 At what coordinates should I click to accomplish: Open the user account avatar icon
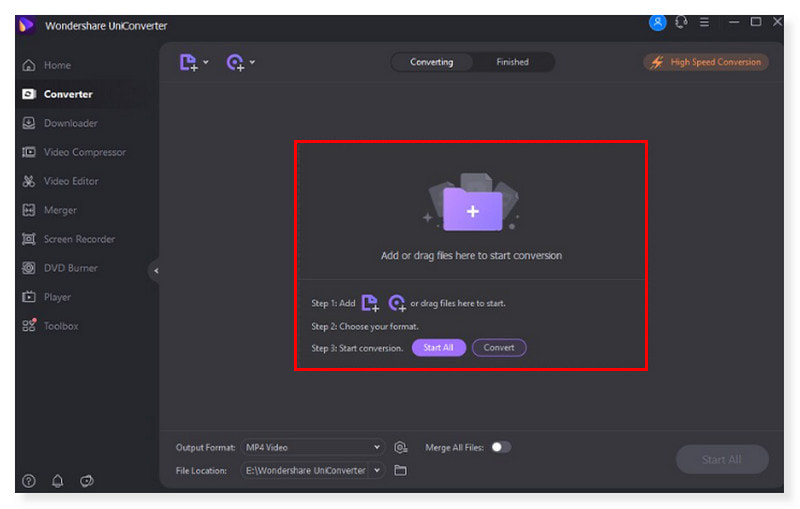coord(657,23)
